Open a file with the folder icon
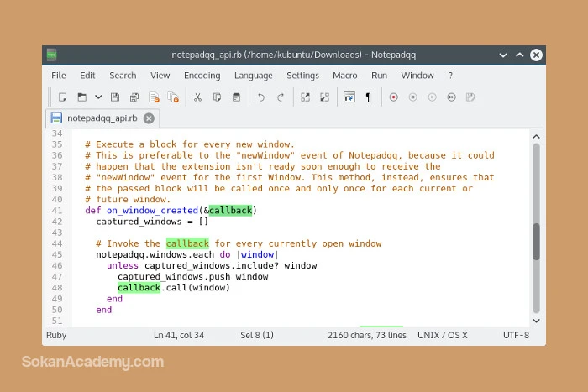Image resolution: width=588 pixels, height=392 pixels. (x=81, y=97)
